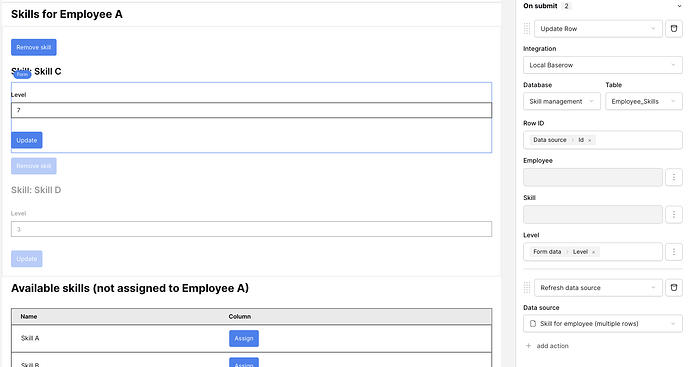
Task: Click Remove skill above Skill C
Action: (34, 48)
